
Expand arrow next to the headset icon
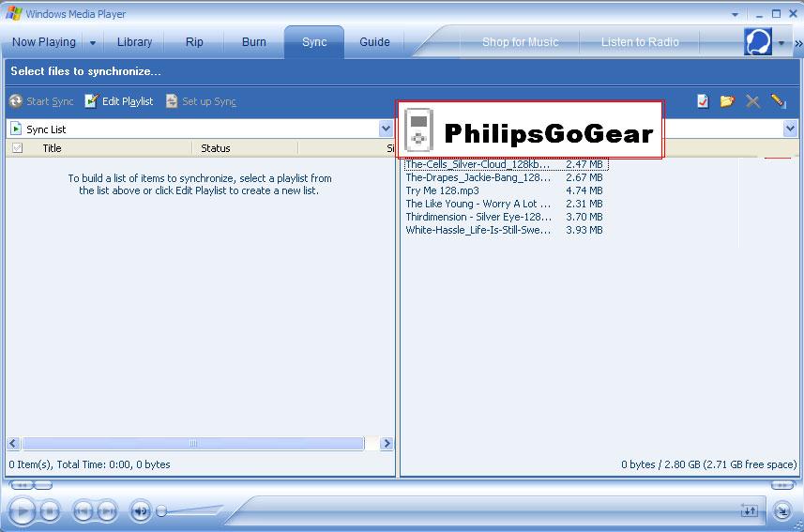point(781,43)
